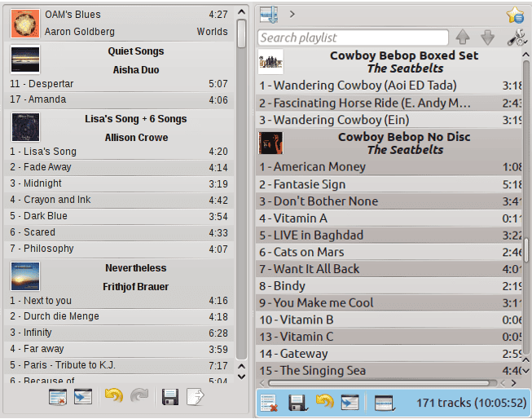Viewport: 532px width, 419px height.
Task: Click the playlist horizontal scrollbar handle
Action: tap(379, 383)
